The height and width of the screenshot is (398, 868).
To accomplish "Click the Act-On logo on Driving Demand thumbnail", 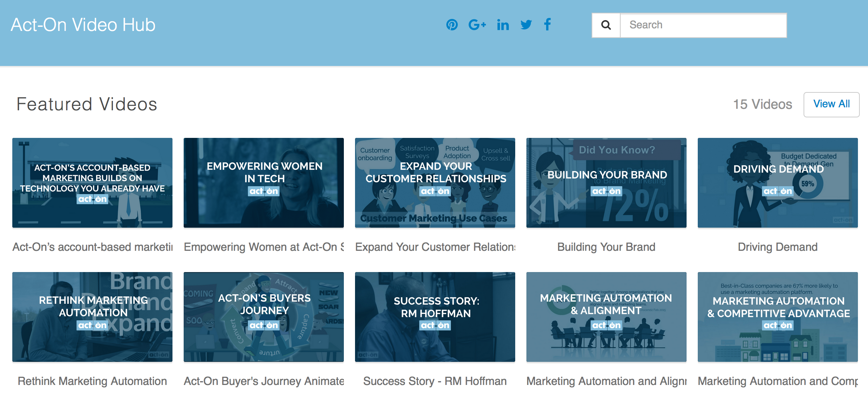I will (777, 191).
